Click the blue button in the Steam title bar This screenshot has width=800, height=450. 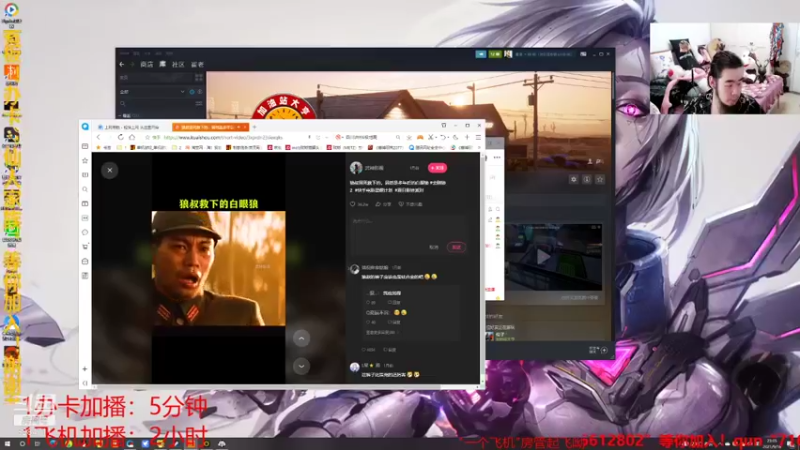point(481,54)
